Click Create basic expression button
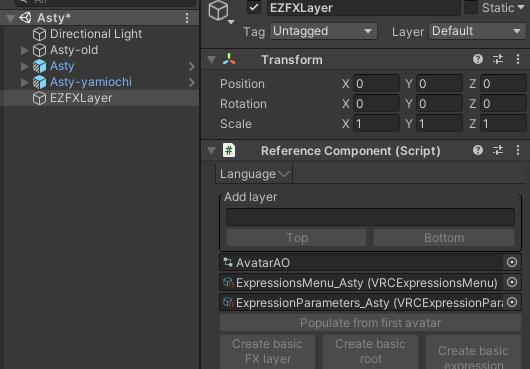Image resolution: width=530 pixels, height=369 pixels. [x=473, y=351]
